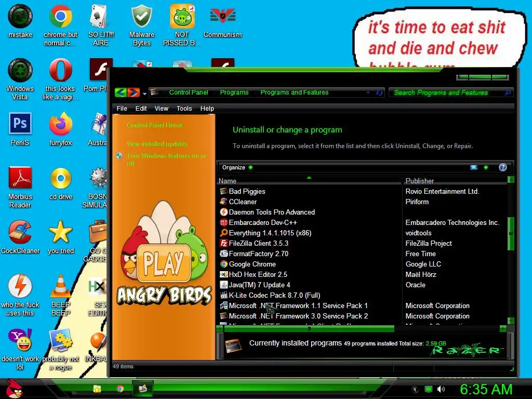The image size is (532, 399).
Task: Click Angry Birds start button on taskbar
Action: pyautogui.click(x=14, y=389)
